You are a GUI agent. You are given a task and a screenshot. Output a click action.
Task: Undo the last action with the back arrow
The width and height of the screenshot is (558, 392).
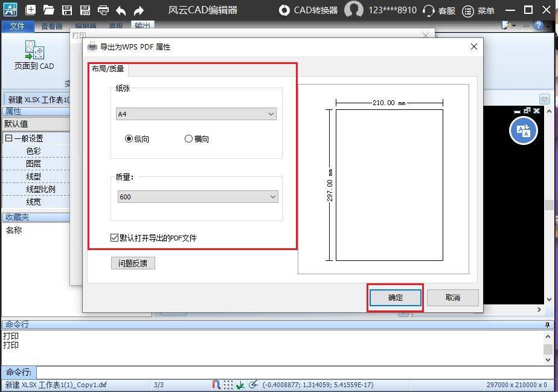point(121,11)
